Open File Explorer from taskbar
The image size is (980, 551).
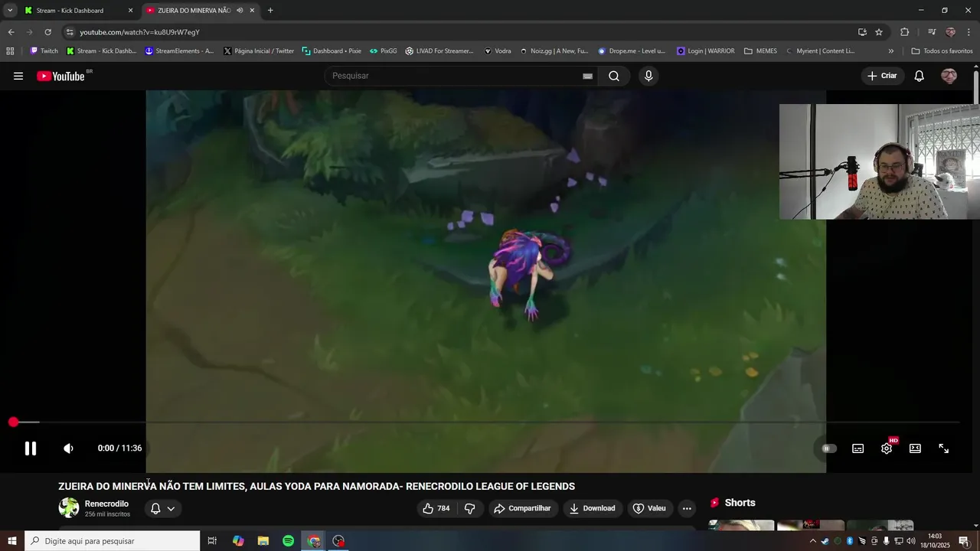click(263, 541)
